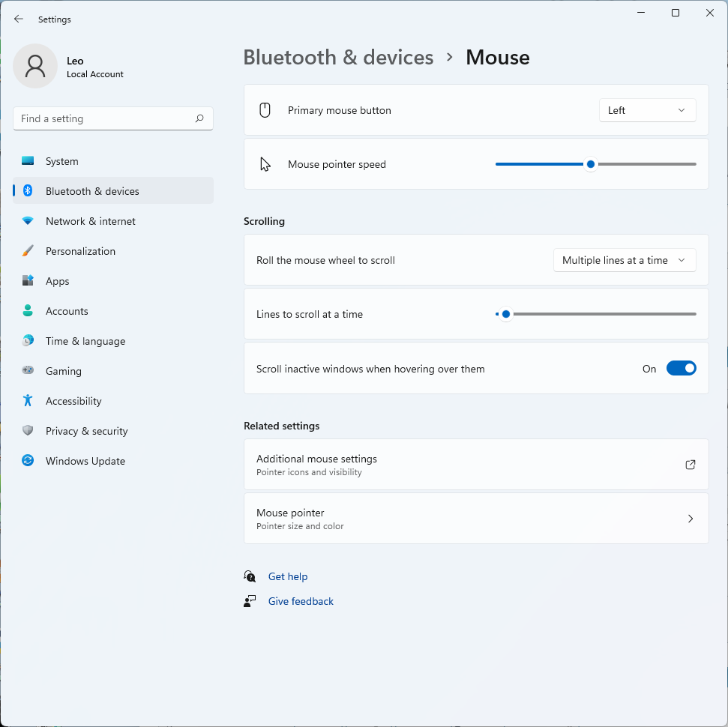Click the Give feedback icon
Screen dimensions: 728x727
click(x=250, y=601)
